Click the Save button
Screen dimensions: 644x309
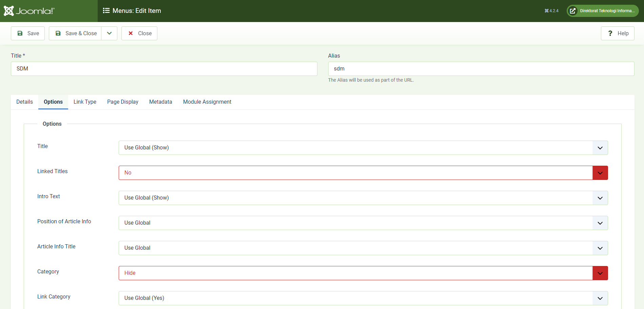[28, 33]
